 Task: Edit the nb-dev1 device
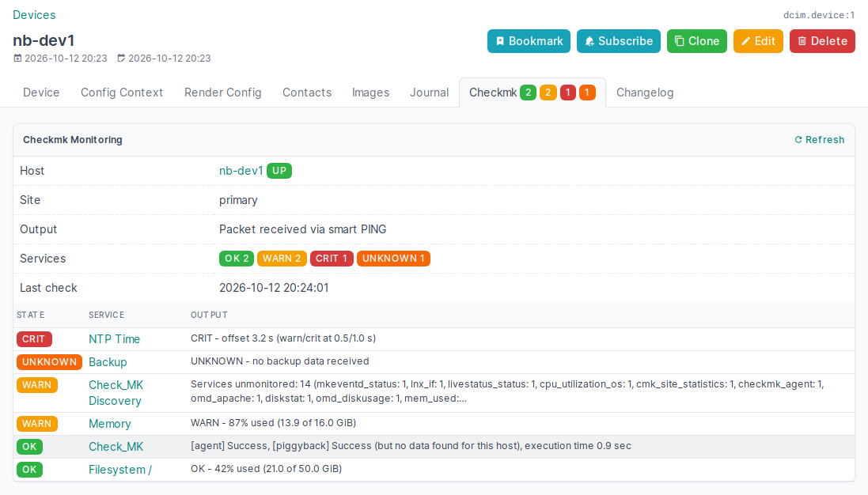[758, 41]
